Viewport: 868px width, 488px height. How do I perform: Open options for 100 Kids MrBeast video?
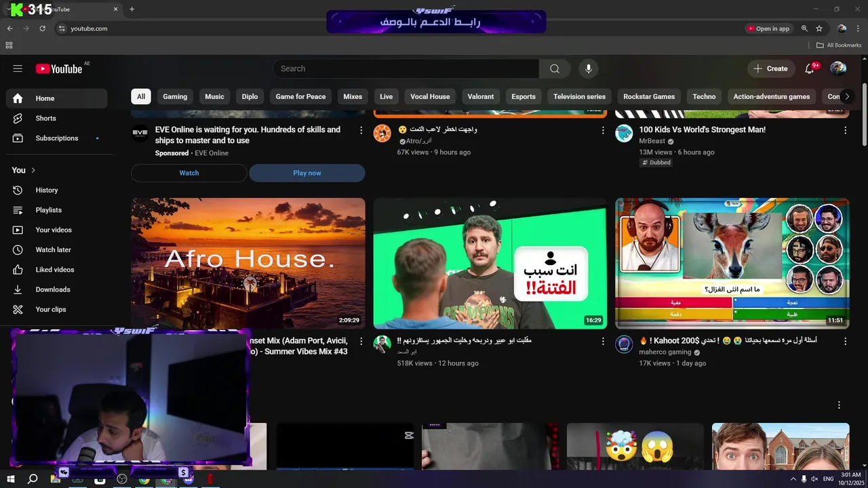point(845,130)
